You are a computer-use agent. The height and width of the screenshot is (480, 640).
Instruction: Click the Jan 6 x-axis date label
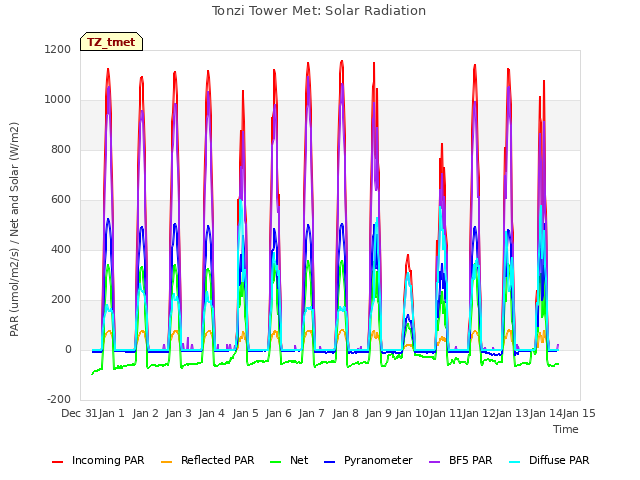(x=278, y=413)
